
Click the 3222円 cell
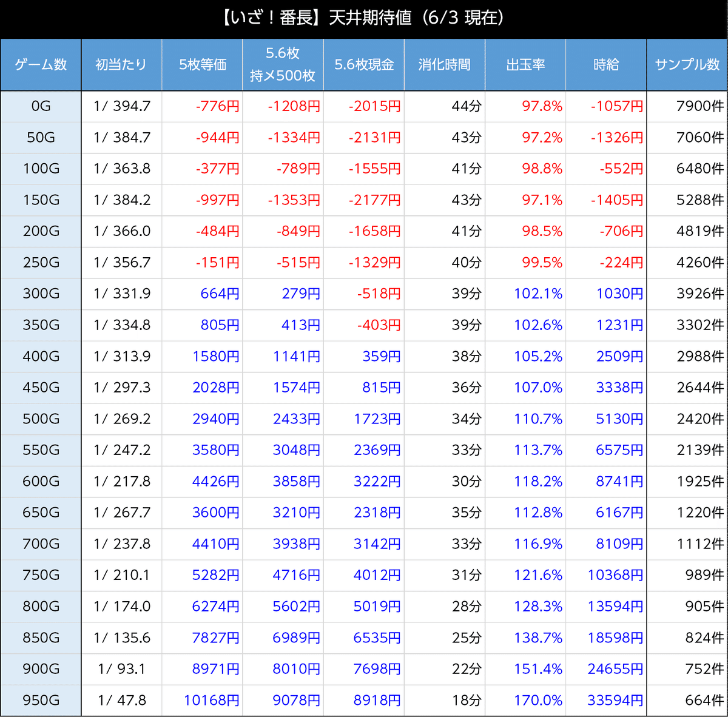pyautogui.click(x=364, y=482)
